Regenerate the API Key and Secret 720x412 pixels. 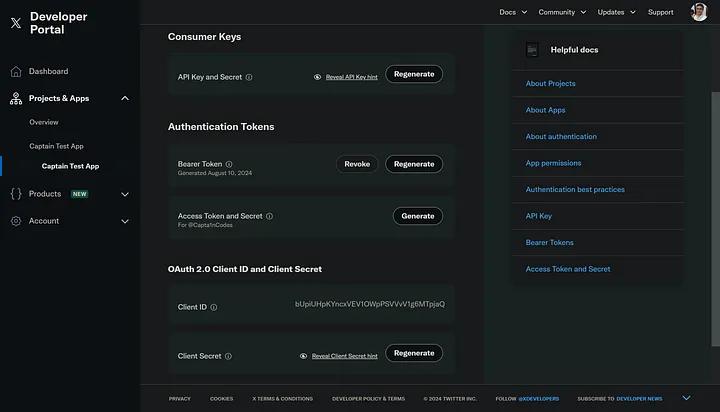click(414, 74)
